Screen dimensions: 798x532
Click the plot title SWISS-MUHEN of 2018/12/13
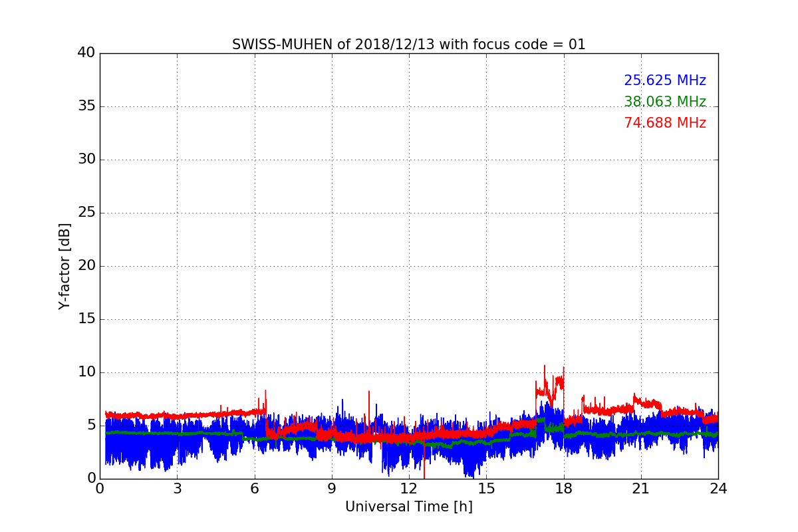coord(408,45)
